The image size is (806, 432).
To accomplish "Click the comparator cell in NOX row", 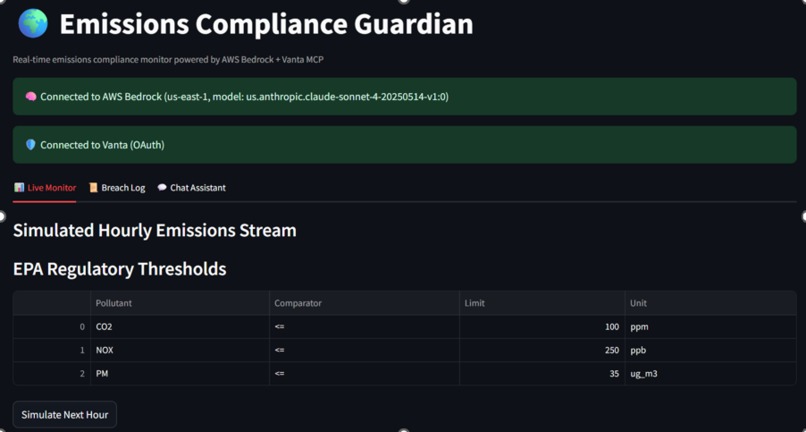I will [x=364, y=350].
